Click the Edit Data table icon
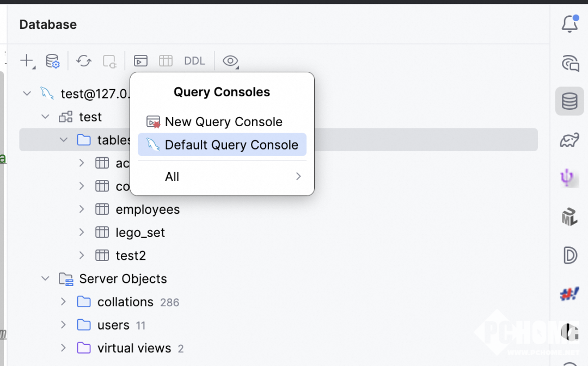 166,61
